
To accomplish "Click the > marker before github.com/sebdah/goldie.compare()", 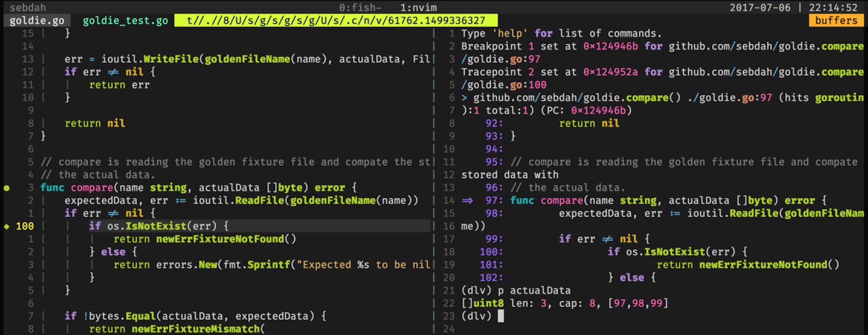I will click(x=464, y=98).
